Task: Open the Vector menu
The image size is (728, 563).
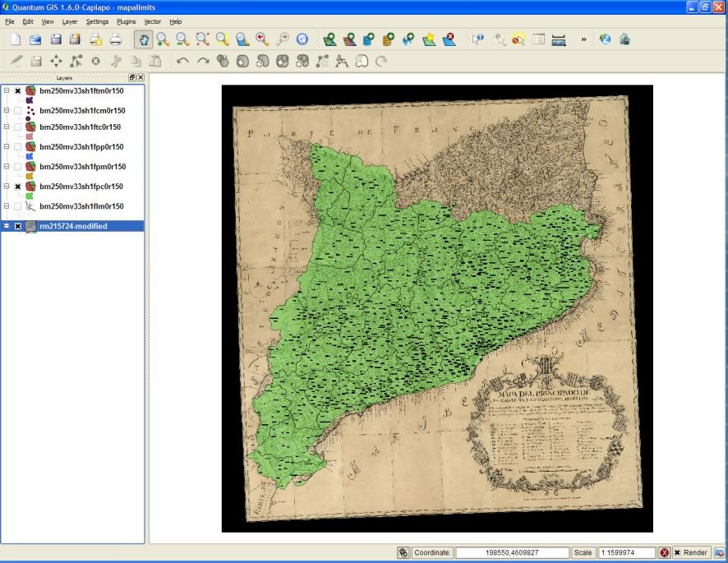Action: [x=152, y=21]
